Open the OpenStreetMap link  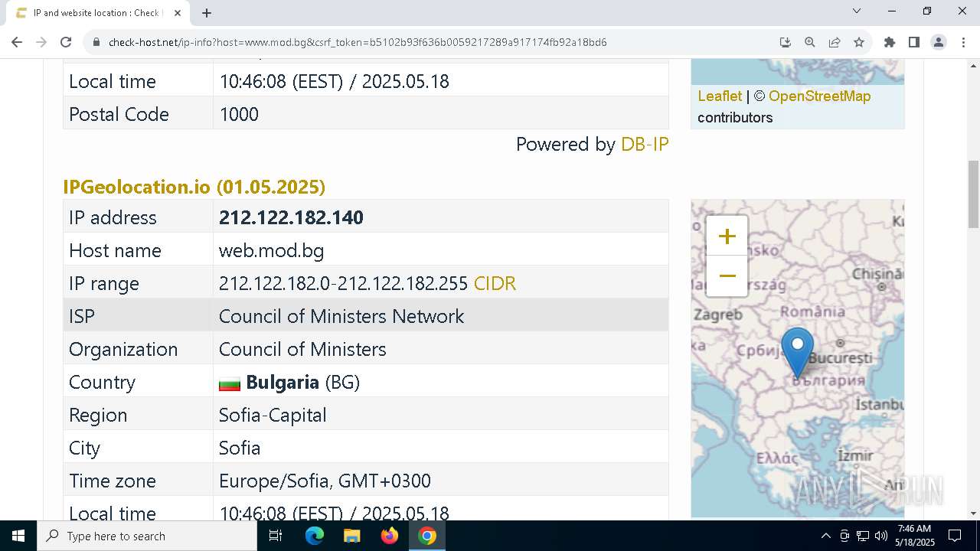coord(819,96)
